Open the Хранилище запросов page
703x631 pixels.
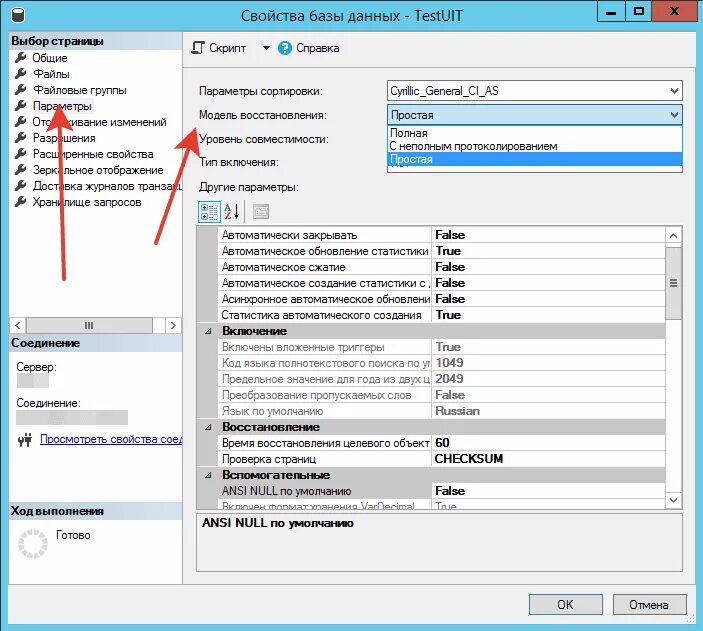pos(87,202)
